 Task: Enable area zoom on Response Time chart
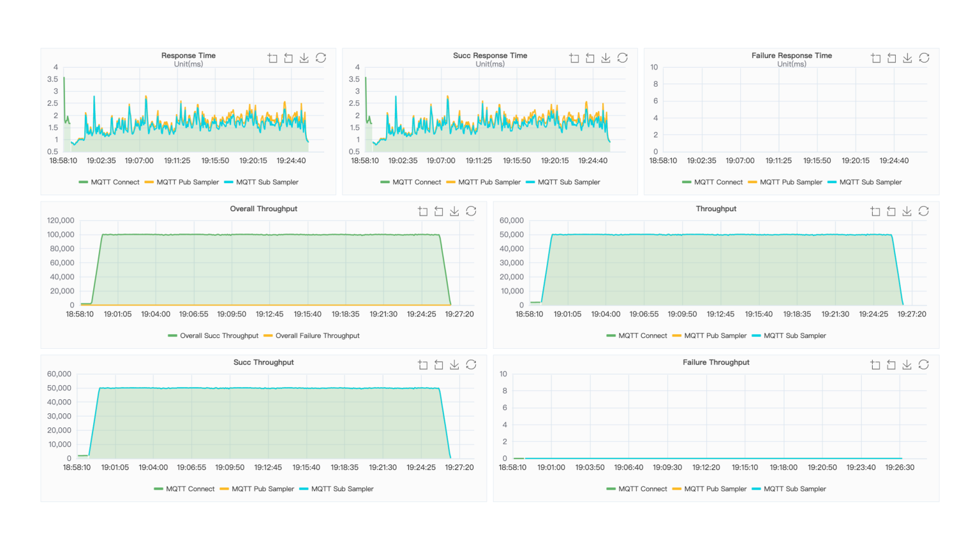[x=272, y=57]
